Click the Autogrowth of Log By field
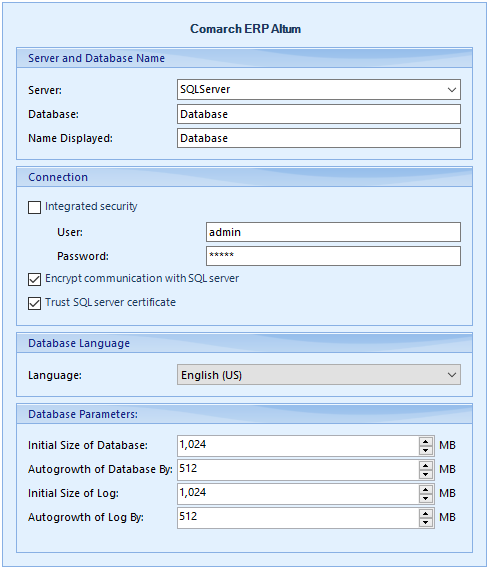Image resolution: width=489 pixels, height=569 pixels. pyautogui.click(x=298, y=518)
